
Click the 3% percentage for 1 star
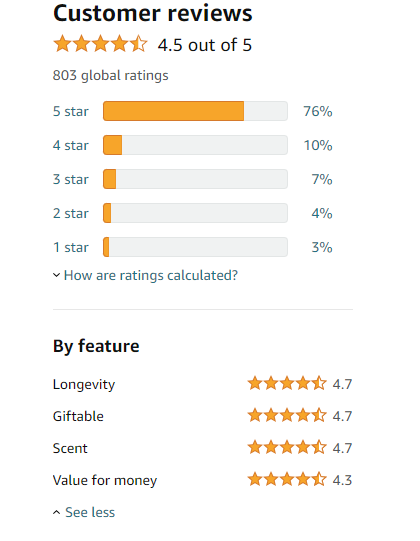[322, 247]
